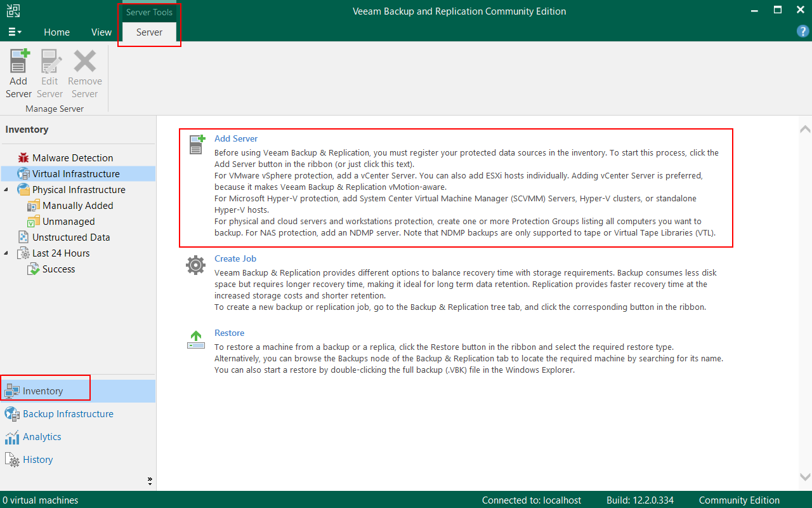Click the Create Job heading link
Screen dimensions: 812x508
235,258
